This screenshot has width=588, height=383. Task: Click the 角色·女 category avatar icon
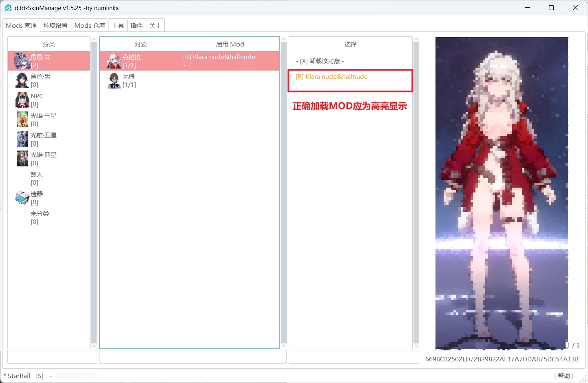coord(22,61)
